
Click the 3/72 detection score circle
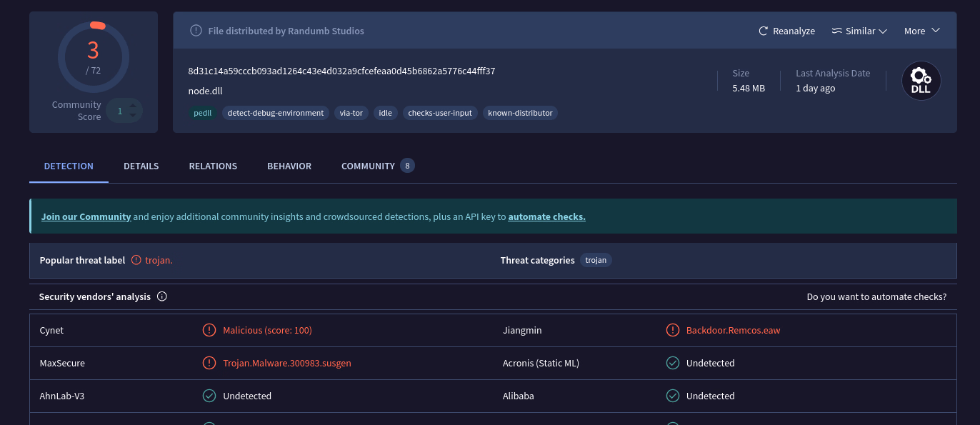pyautogui.click(x=93, y=57)
